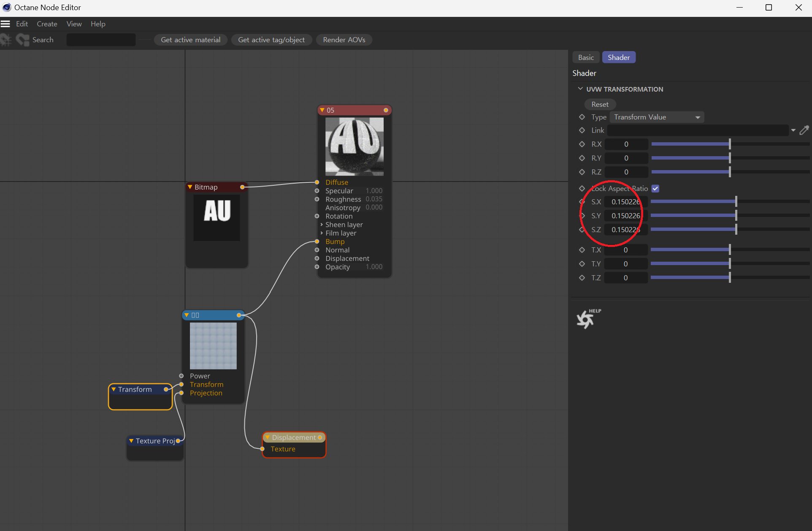Click the R.Z value field
The image size is (812, 531).
coord(626,172)
